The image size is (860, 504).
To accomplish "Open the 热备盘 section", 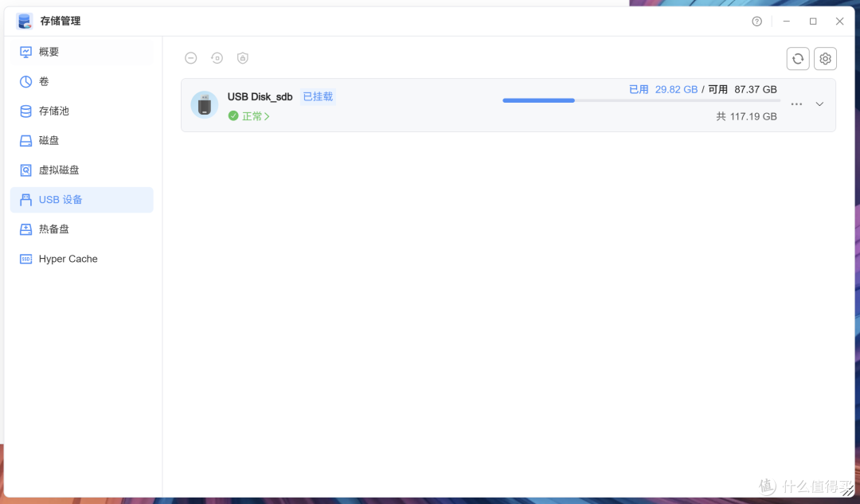I will tap(82, 229).
